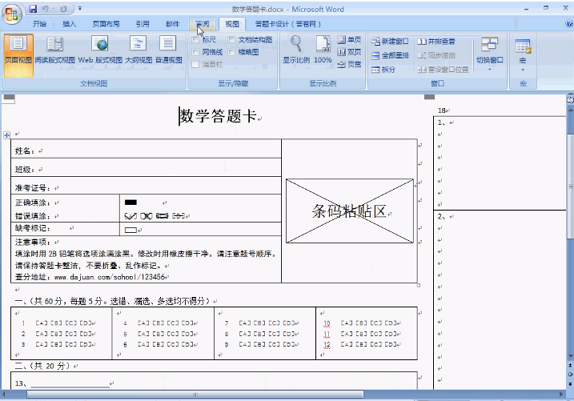Viewport: 574px width, 401px height.
Task: Redo action using quick access toolbar icon
Action: pos(63,8)
